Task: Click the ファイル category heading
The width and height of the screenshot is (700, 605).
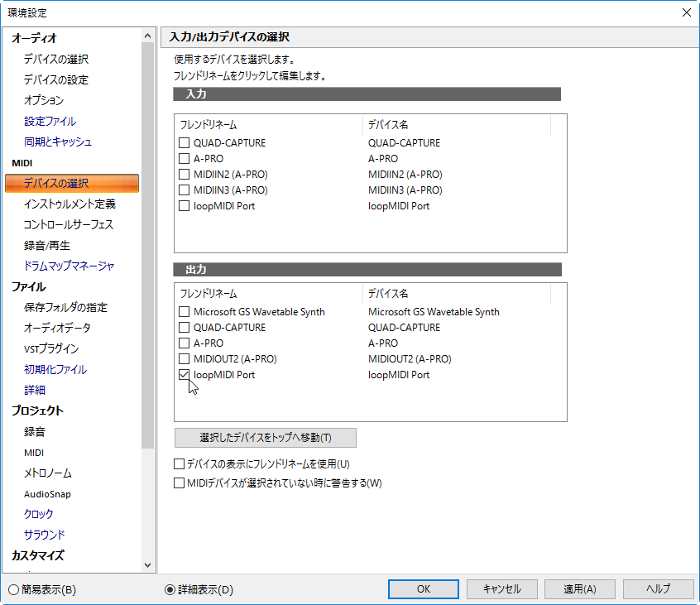Action: pyautogui.click(x=29, y=286)
